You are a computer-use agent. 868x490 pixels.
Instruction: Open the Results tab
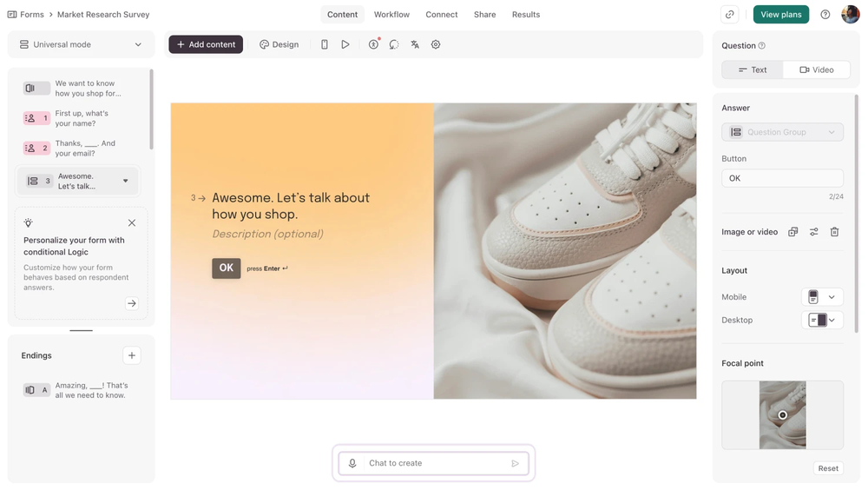click(525, 15)
